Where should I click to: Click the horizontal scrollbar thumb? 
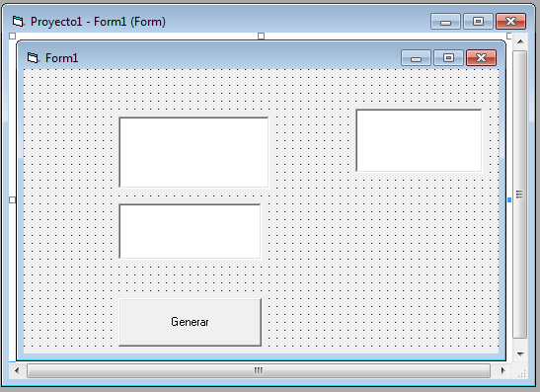[x=259, y=370]
